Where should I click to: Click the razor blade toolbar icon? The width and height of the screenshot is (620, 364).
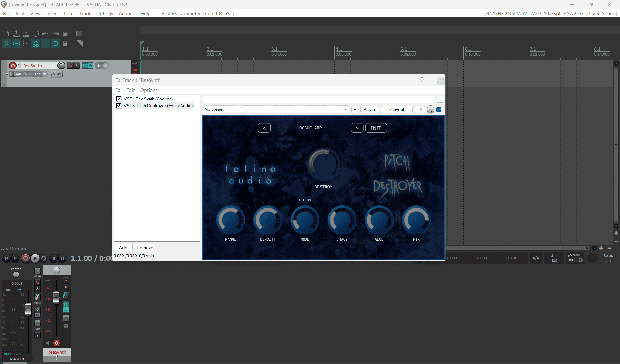[79, 43]
